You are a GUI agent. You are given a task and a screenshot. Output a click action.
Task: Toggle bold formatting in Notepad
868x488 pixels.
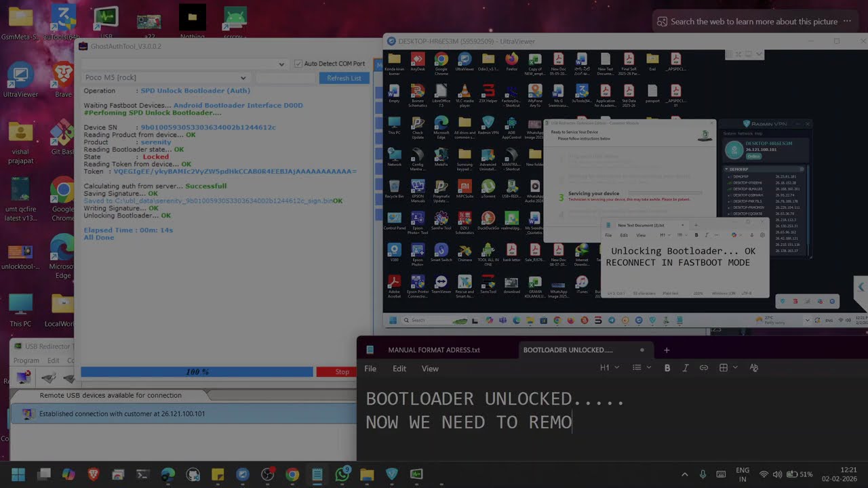pyautogui.click(x=667, y=368)
